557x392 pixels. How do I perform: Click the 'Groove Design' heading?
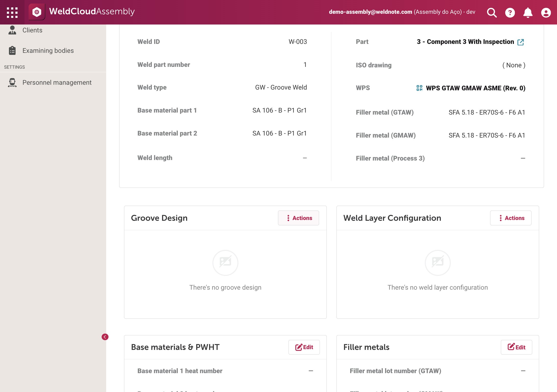[159, 218]
